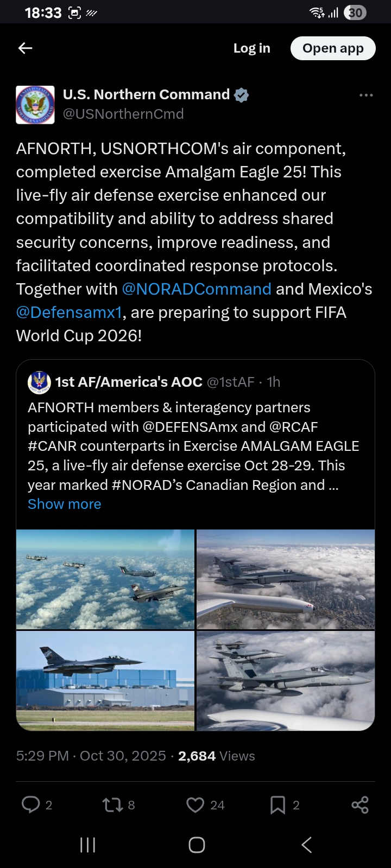Open the @Defensamx1 mention link
This screenshot has height=868, width=391.
click(69, 312)
